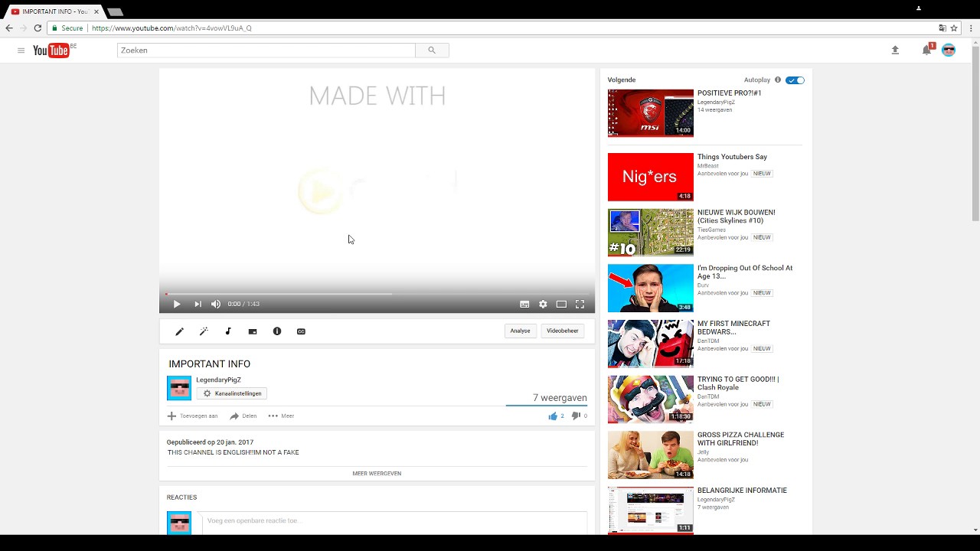Open the notifications bell
Image resolution: width=980 pixels, height=551 pixels.
click(926, 51)
